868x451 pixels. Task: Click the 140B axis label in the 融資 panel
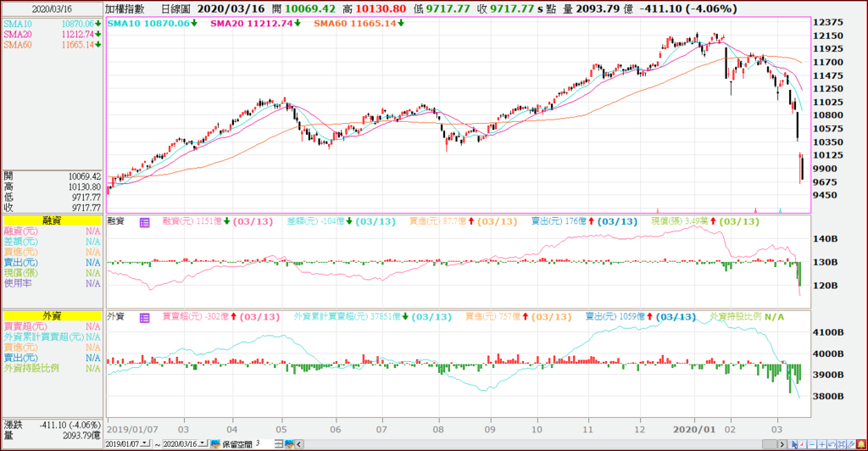825,239
